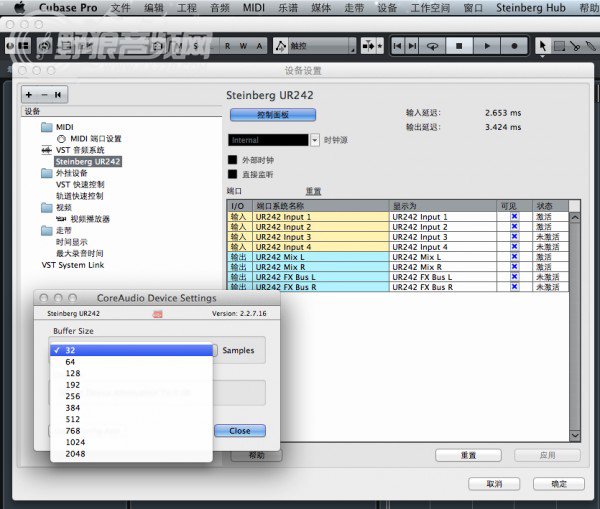The image size is (600, 509).
Task: Toggle visibility for UR242 FX Bus L
Action: [x=514, y=276]
